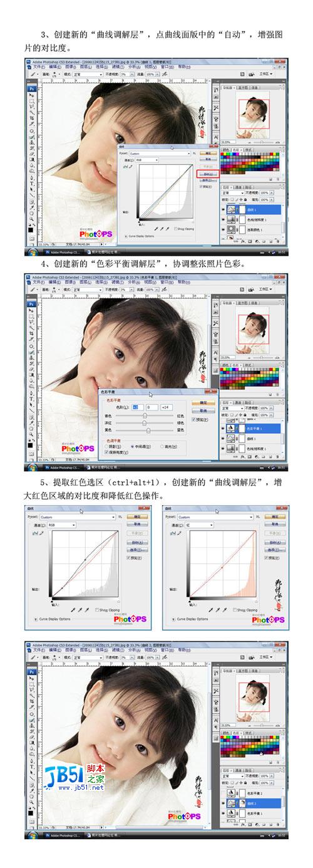Image resolution: width=313 pixels, height=868 pixels.
Task: Open 通道 红 dropdown in step 5 right dialog
Action: (200, 525)
